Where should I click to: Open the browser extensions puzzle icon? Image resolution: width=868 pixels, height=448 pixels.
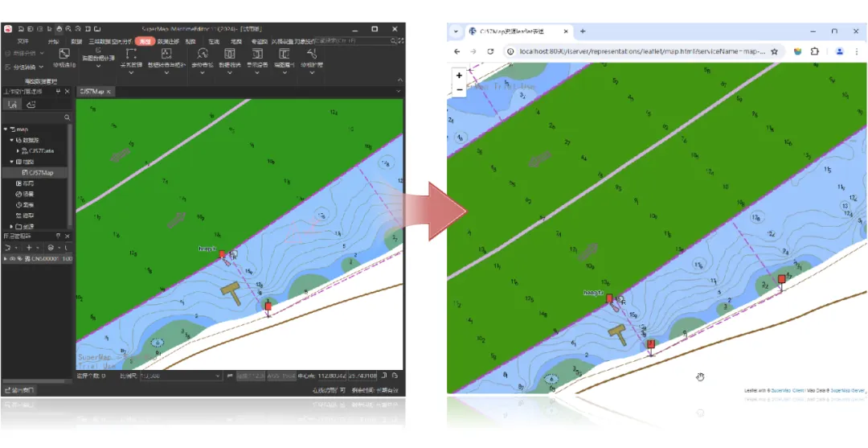click(x=815, y=51)
